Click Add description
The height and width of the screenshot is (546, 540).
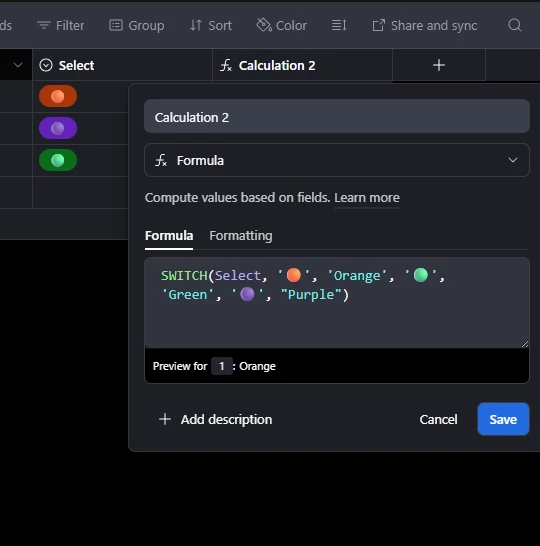pyautogui.click(x=215, y=420)
